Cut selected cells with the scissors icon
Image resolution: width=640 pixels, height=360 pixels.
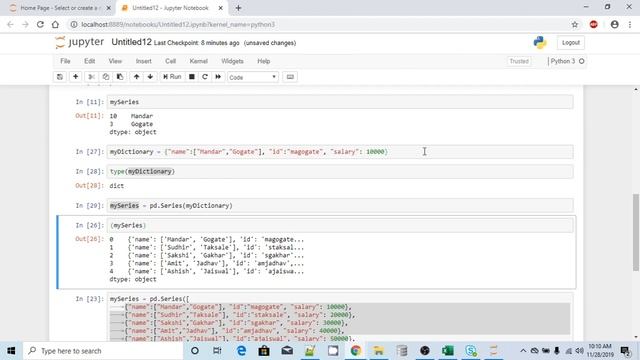pyautogui.click(x=91, y=77)
